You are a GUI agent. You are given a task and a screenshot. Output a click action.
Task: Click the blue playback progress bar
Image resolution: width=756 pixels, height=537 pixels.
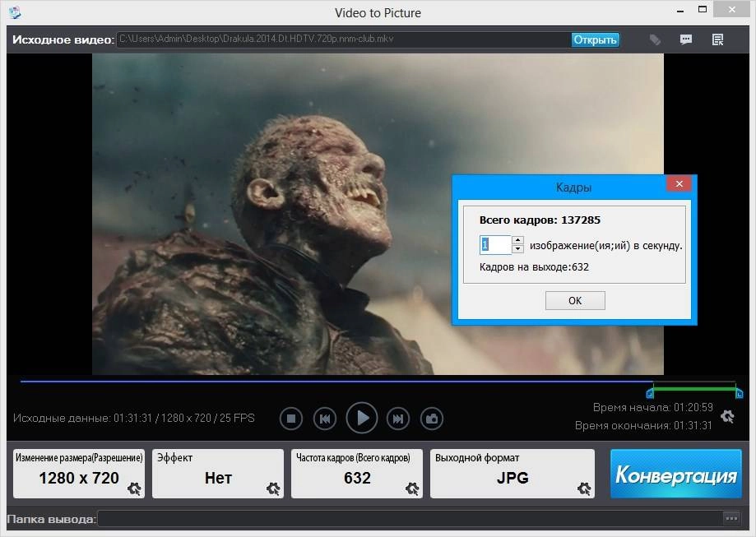[336, 382]
